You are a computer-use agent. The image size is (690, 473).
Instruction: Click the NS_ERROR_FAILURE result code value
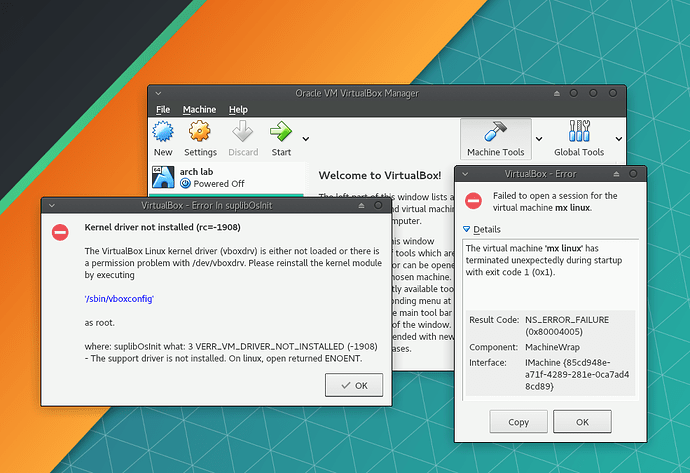pyautogui.click(x=567, y=326)
